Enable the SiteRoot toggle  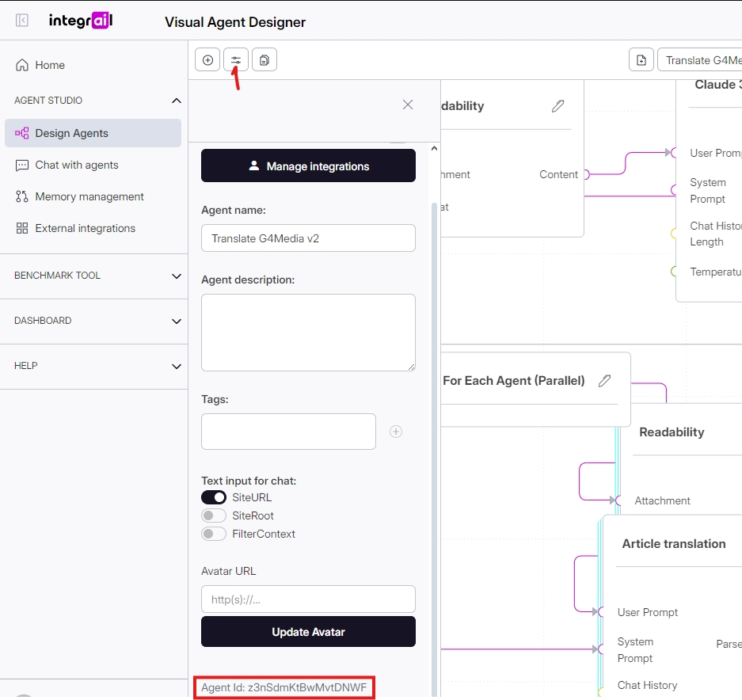coord(214,515)
